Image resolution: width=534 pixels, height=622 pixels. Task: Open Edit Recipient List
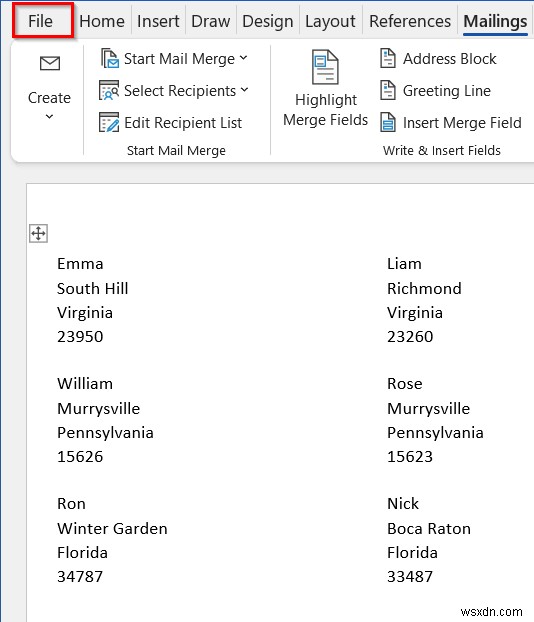coord(183,123)
